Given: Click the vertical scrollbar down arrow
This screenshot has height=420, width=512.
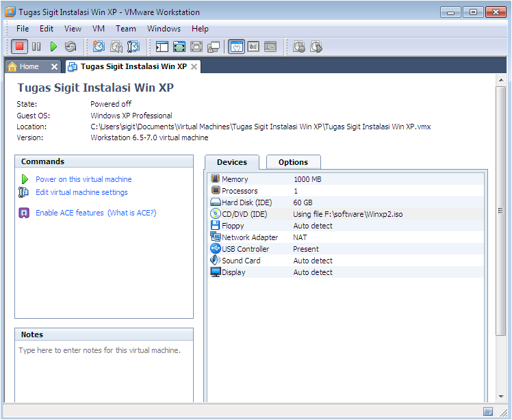Looking at the screenshot, I should pyautogui.click(x=501, y=397).
